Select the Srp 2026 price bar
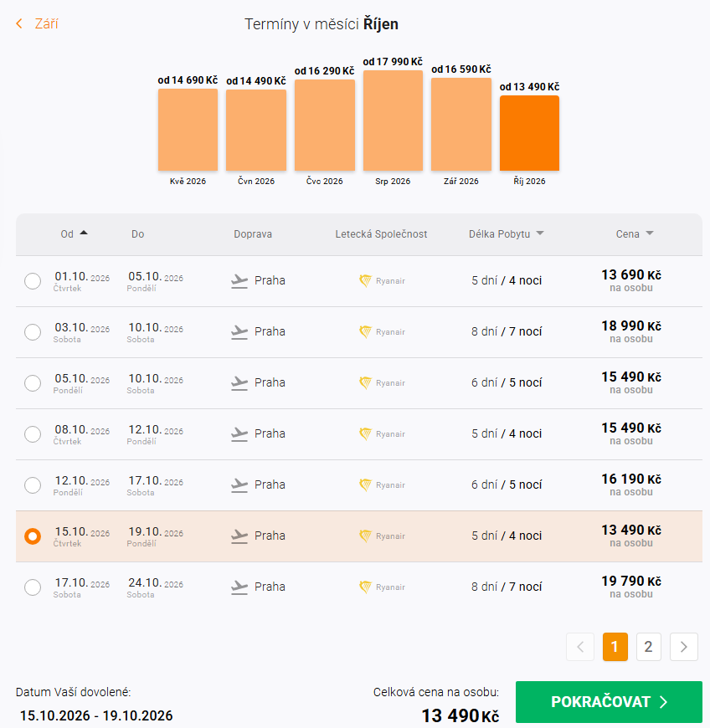This screenshot has width=710, height=728. point(393,120)
